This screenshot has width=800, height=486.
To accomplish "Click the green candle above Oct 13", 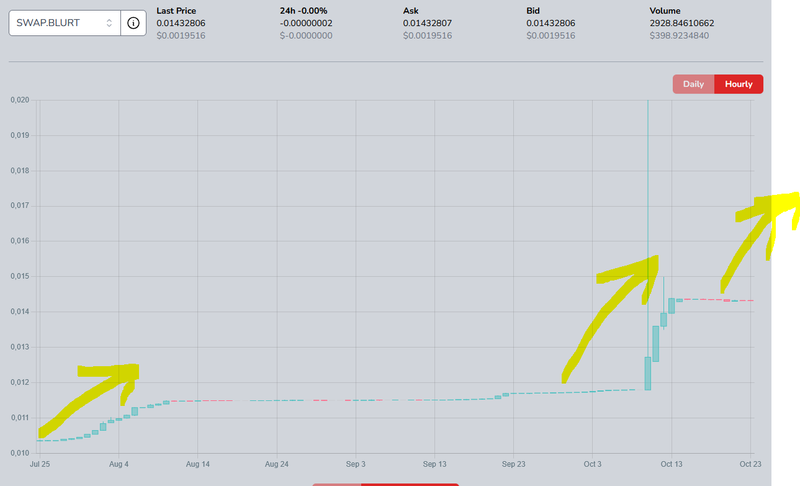I will [x=671, y=305].
